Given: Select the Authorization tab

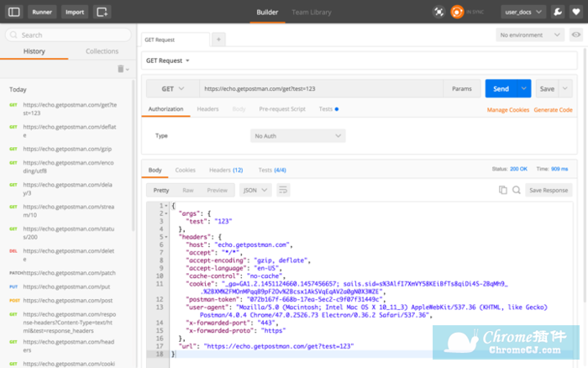Looking at the screenshot, I should tap(165, 109).
